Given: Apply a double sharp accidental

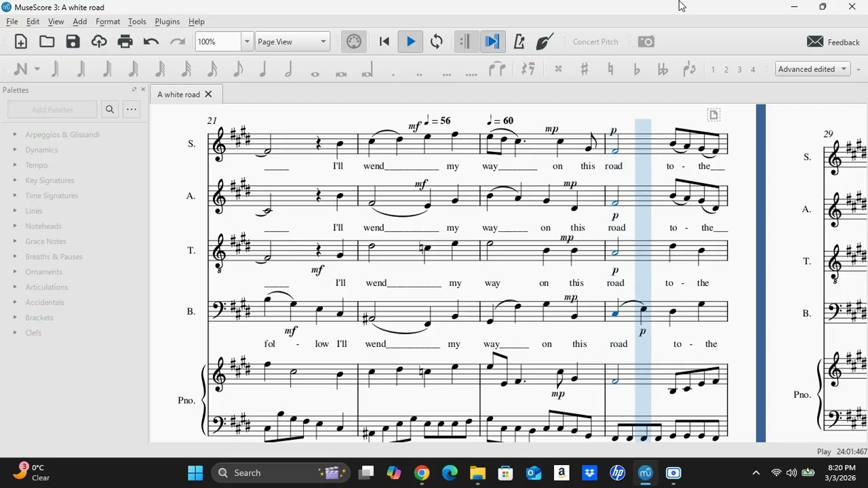Looking at the screenshot, I should (x=558, y=69).
